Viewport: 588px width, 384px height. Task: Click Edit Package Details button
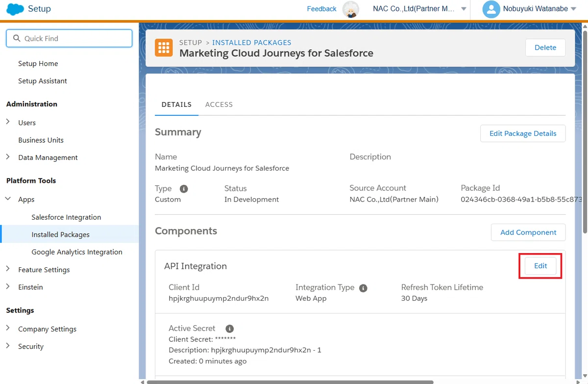tap(523, 133)
